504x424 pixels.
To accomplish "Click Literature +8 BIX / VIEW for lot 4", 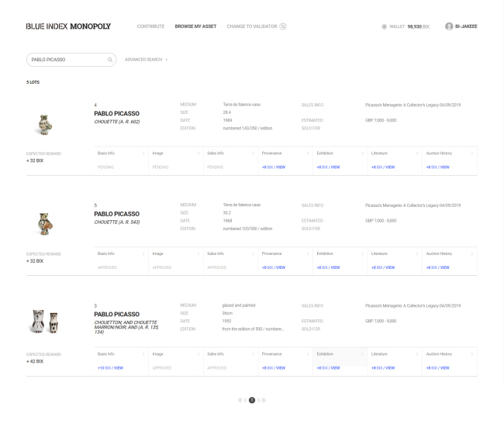I will pos(383,167).
